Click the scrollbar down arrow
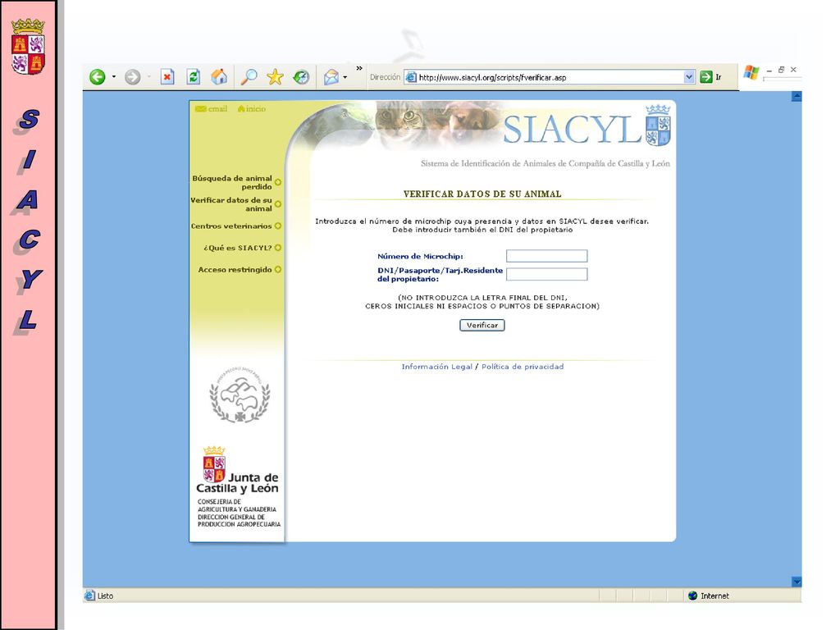Screen dimensions: 840x630 [797, 582]
